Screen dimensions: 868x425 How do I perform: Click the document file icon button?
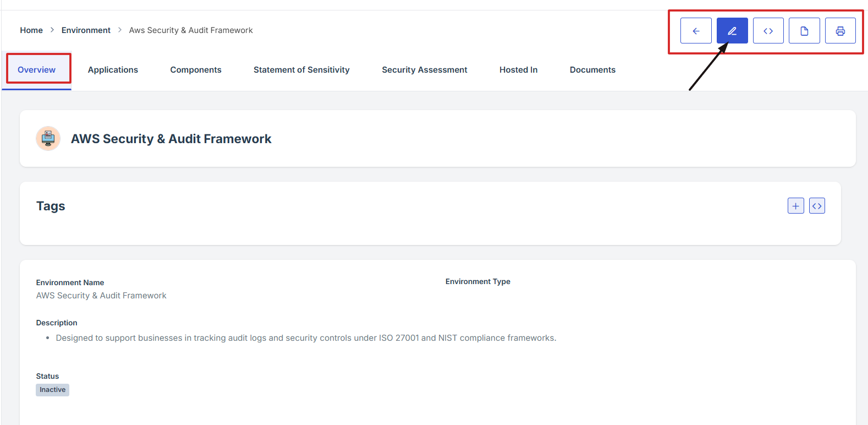click(x=804, y=31)
